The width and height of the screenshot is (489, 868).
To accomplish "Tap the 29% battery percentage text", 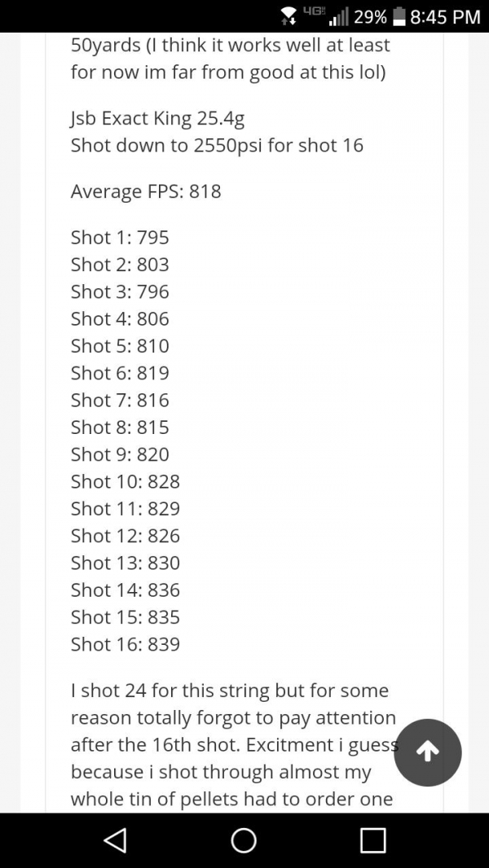I will click(370, 16).
